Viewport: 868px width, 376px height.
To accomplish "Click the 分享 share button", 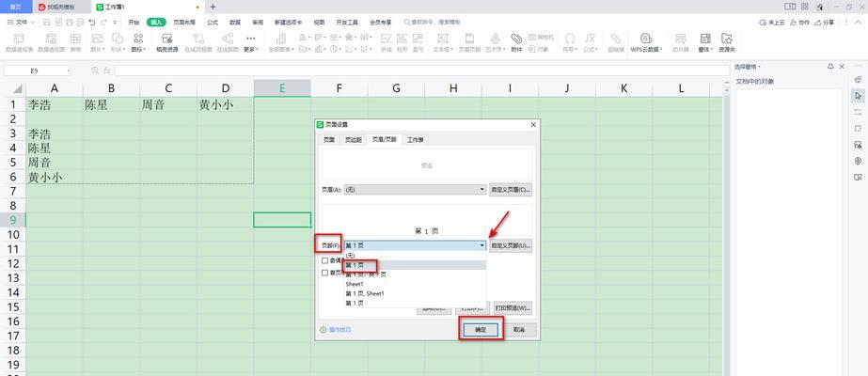I will pos(825,23).
